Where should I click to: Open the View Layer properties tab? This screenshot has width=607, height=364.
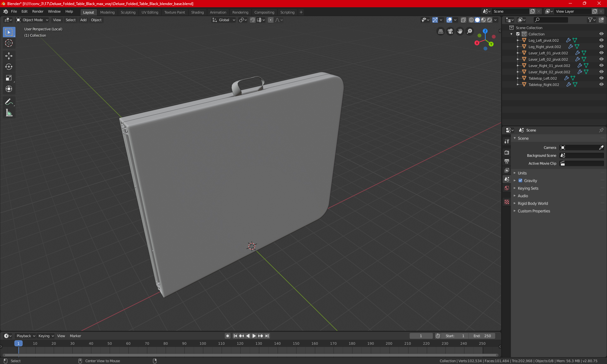(507, 170)
